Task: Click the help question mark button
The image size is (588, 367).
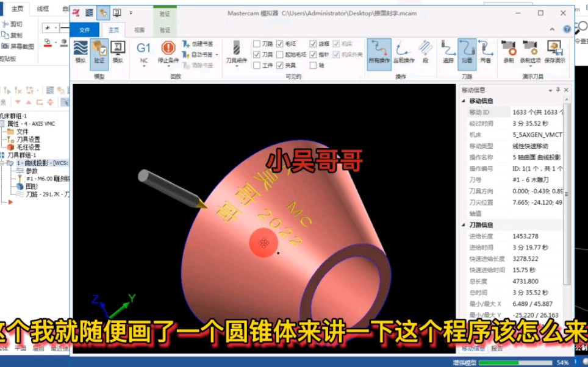Action: 567,29
